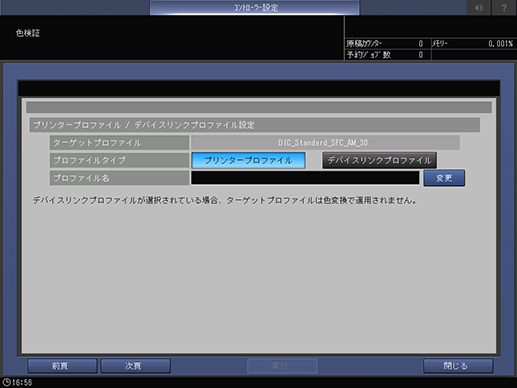Viewport: 517px width, 388px height.
Task: Go to previous page with 前頁
Action: (62, 366)
